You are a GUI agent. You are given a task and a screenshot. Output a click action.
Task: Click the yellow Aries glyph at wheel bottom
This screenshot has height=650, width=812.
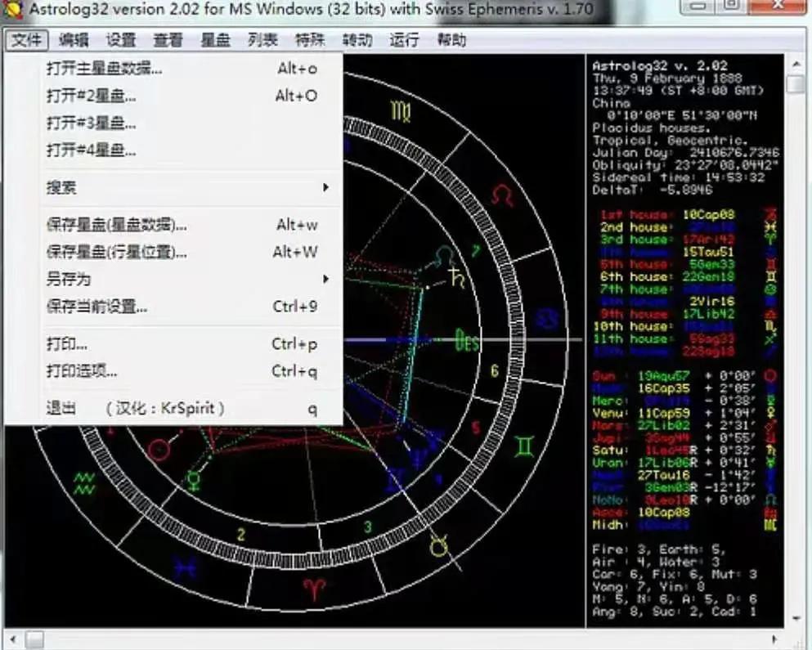(312, 588)
